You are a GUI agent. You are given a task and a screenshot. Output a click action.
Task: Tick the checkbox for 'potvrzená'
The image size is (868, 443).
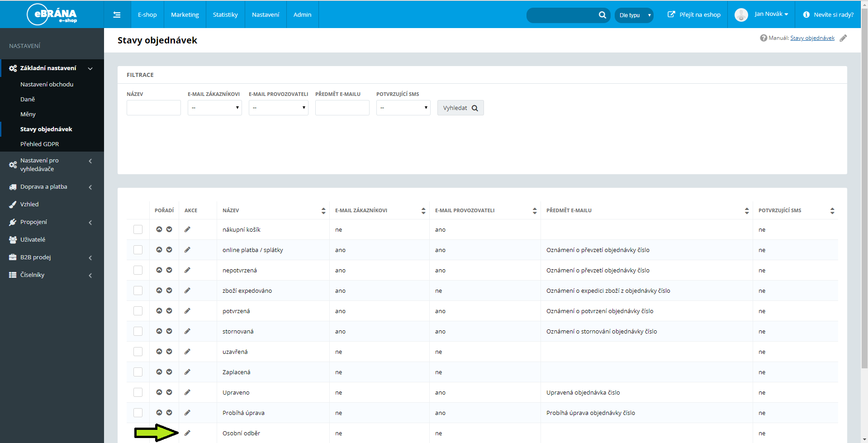[138, 311]
